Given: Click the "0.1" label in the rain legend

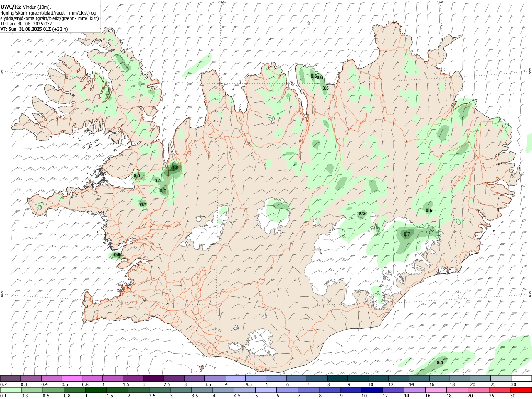Looking at the screenshot, I should click(3, 396).
